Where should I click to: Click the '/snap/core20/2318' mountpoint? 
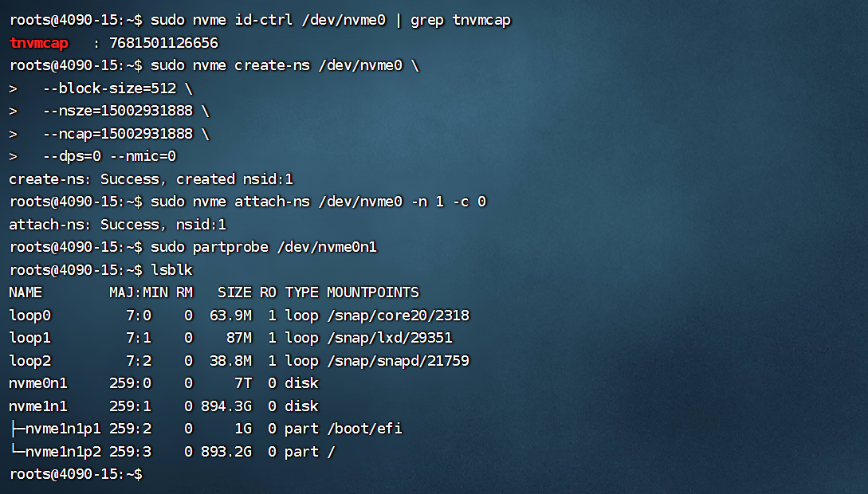coord(398,316)
